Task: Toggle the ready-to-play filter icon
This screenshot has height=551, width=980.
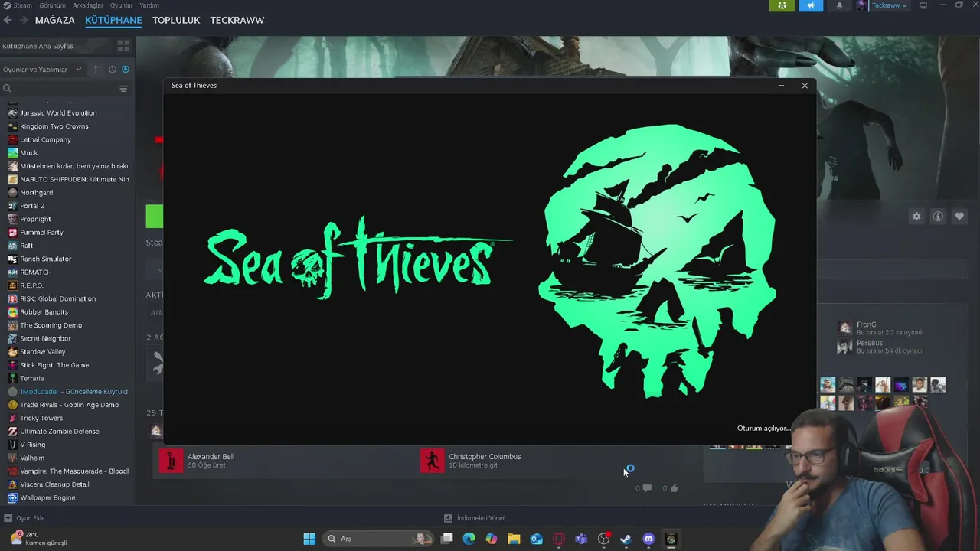Action: tap(126, 70)
